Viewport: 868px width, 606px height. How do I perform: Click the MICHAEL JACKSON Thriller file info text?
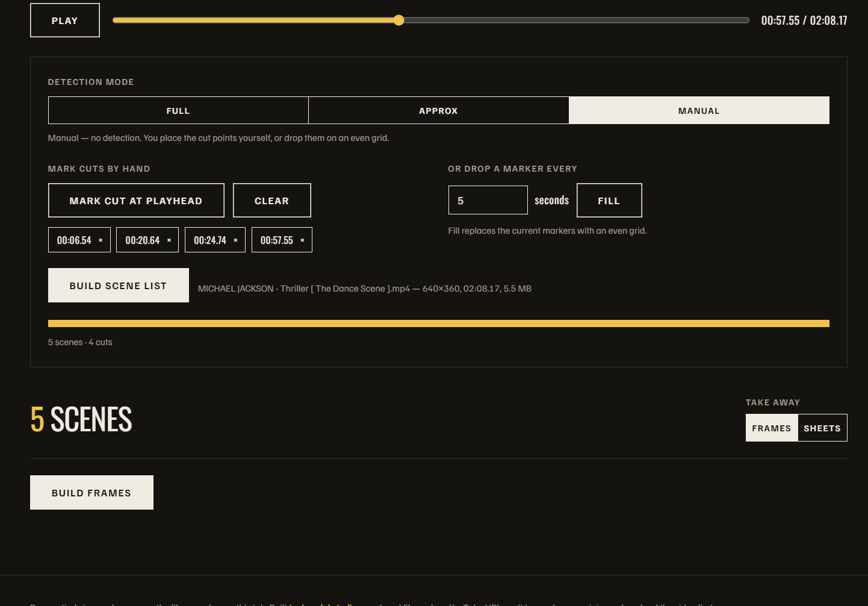365,289
